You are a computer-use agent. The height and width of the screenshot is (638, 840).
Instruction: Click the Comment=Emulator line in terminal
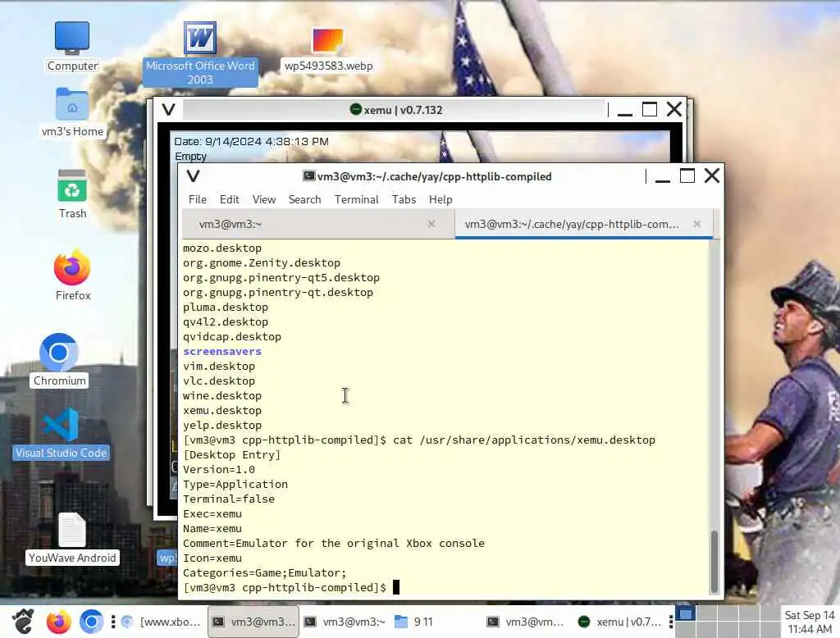pos(333,543)
